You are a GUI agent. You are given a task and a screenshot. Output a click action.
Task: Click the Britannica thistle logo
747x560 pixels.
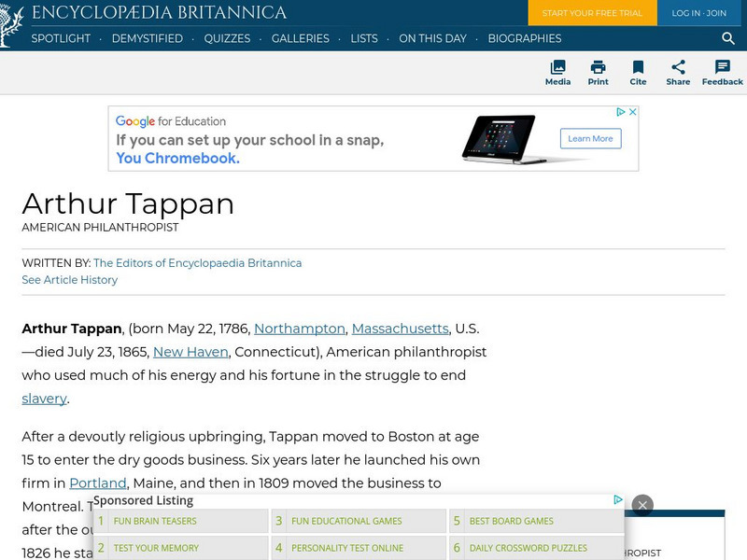pyautogui.click(x=11, y=24)
